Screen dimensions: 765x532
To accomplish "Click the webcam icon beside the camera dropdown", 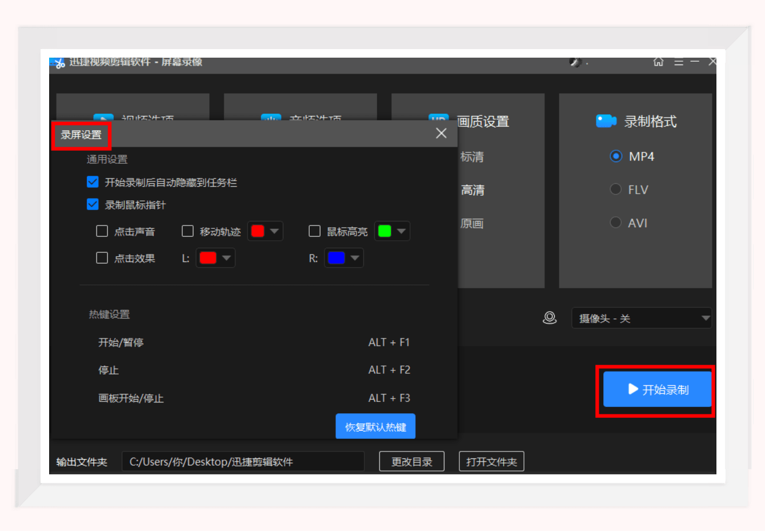I will tap(550, 318).
